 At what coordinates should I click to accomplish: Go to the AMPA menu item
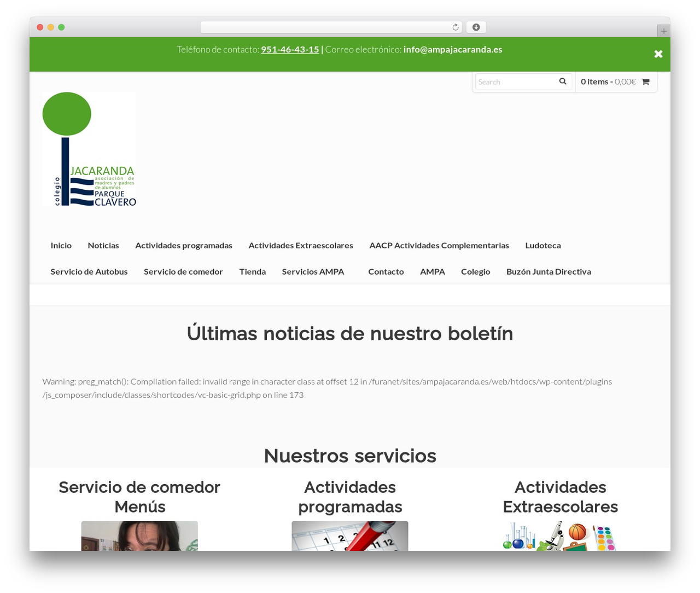pos(433,272)
